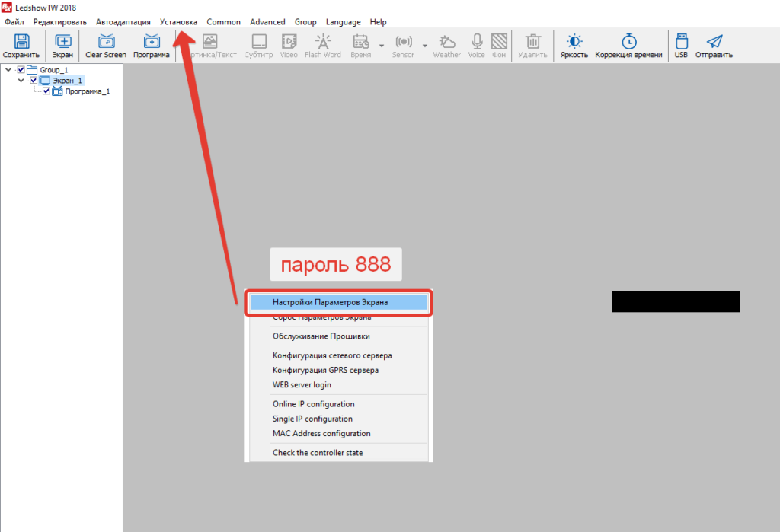
Task: Toggle the Group_1 checkbox
Action: [x=21, y=69]
